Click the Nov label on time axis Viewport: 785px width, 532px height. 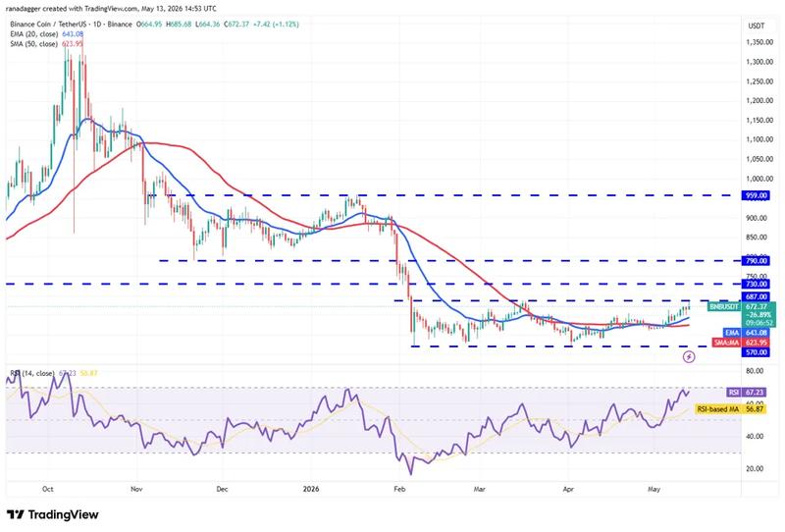coord(136,489)
